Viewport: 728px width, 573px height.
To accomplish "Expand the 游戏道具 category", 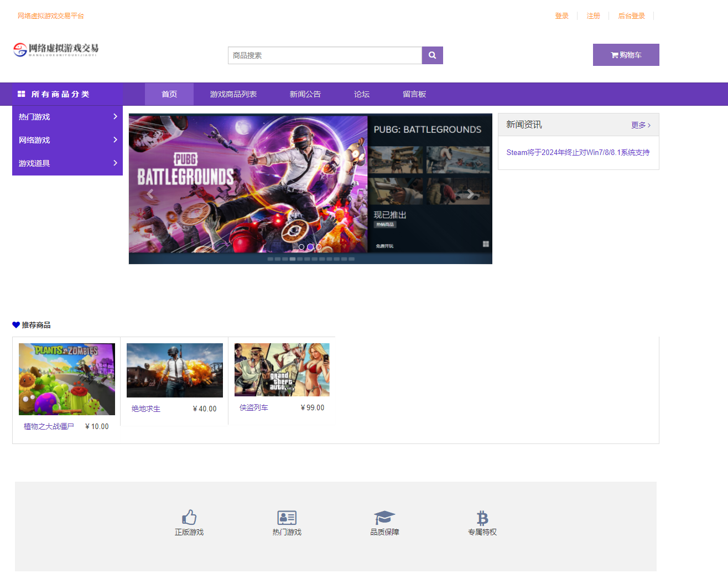I will click(67, 163).
